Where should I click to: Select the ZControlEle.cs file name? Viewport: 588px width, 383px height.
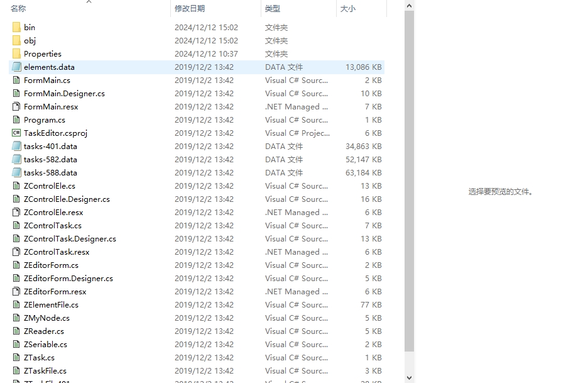click(50, 186)
